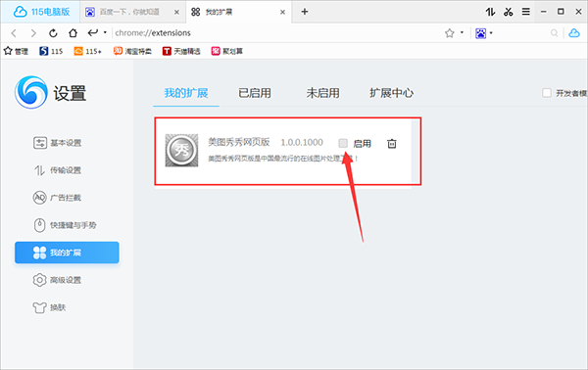Open the dropdown next to undo arrow

pos(105,32)
